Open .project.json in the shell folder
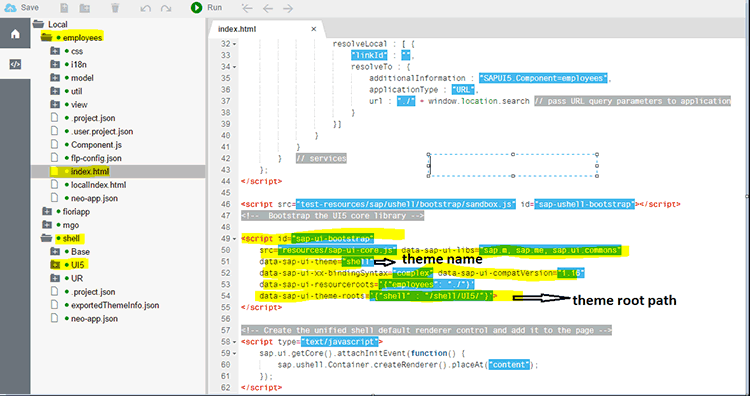 tap(93, 292)
